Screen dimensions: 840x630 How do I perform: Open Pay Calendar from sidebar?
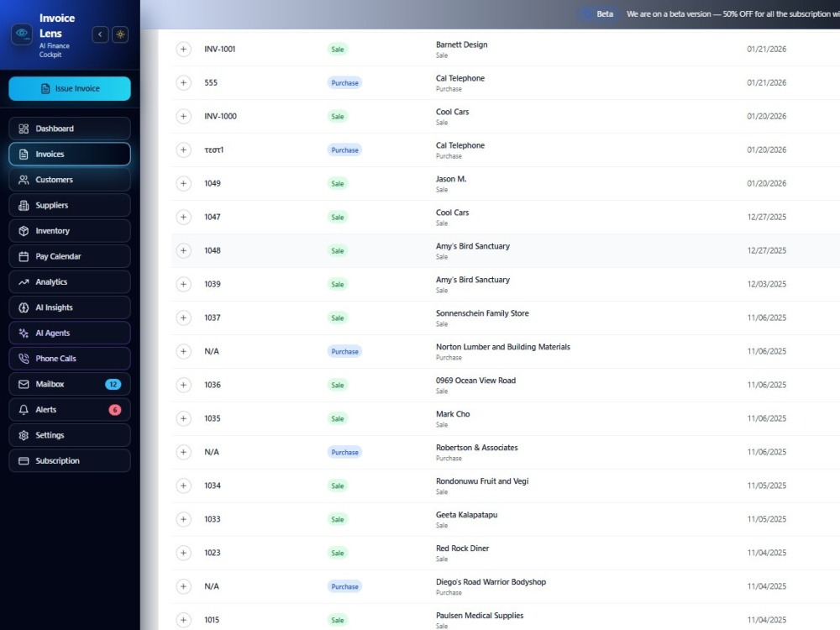click(70, 256)
